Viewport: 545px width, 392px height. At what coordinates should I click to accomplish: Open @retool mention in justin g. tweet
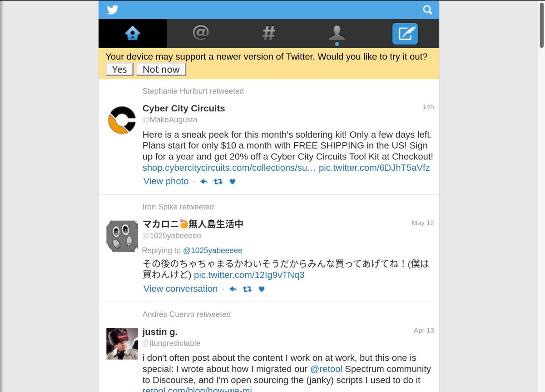326,369
